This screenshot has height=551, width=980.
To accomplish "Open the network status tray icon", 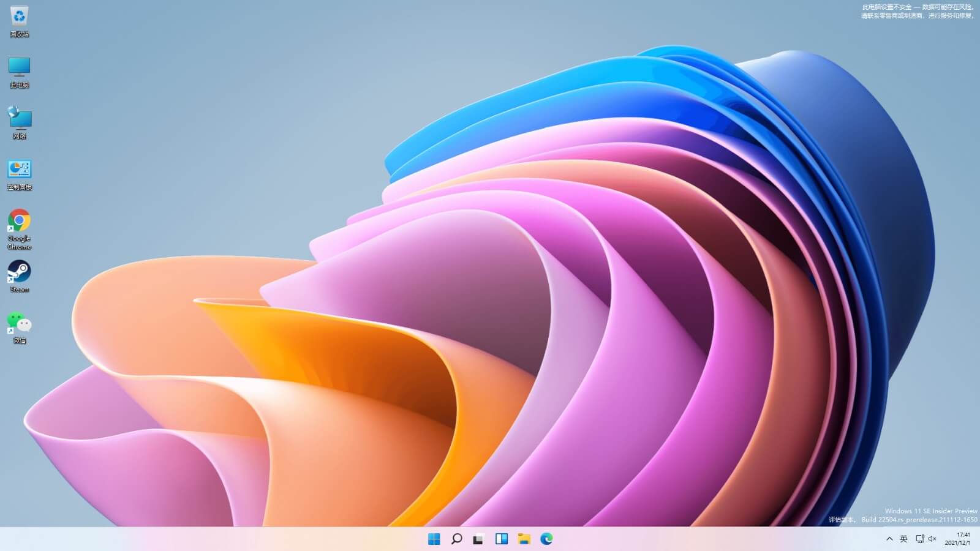I will 919,539.
